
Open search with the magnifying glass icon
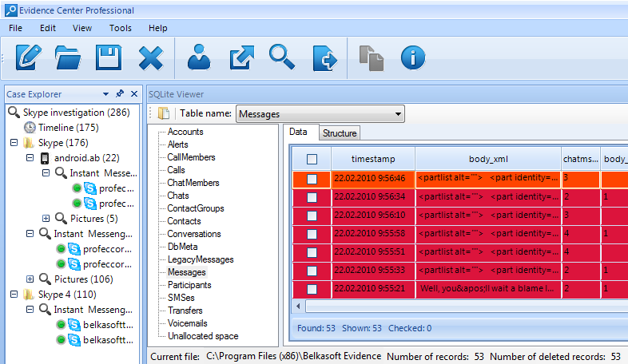[x=282, y=57]
